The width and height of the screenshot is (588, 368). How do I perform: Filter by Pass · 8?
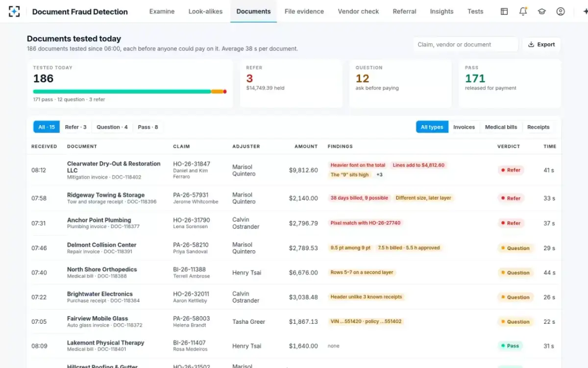(148, 127)
